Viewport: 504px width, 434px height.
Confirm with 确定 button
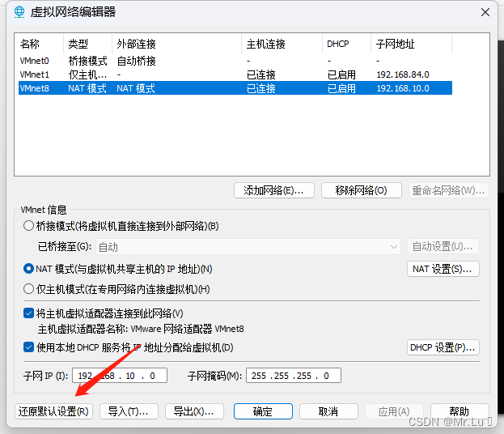pyautogui.click(x=263, y=411)
